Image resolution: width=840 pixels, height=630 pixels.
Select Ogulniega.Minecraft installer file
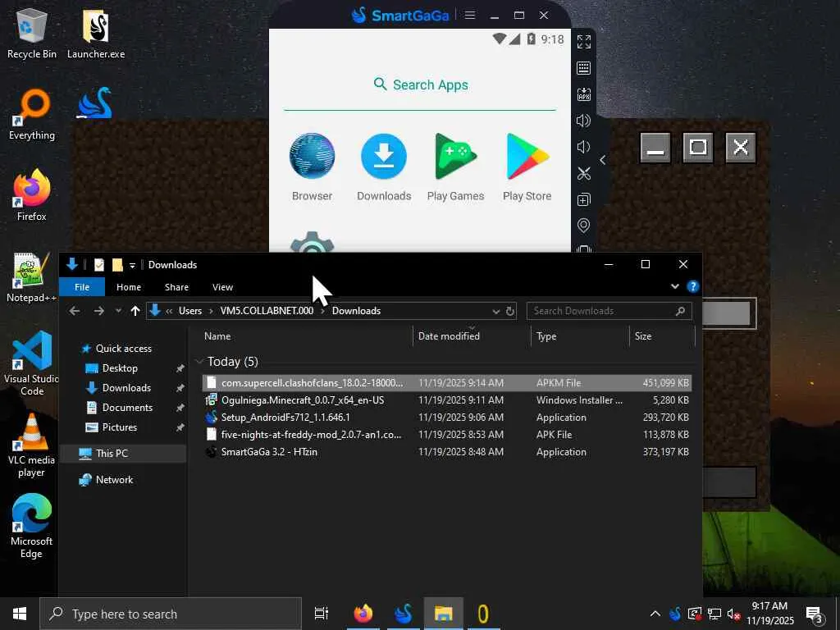tap(447, 400)
